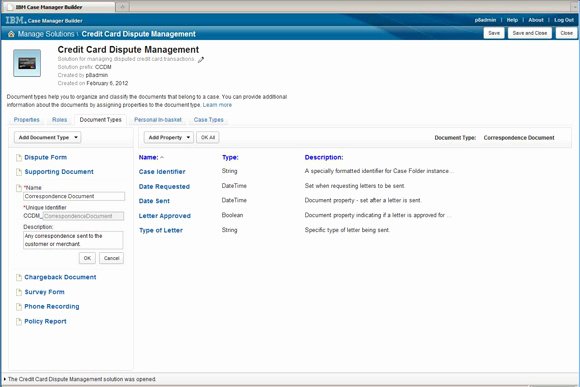Image resolution: width=580 pixels, height=387 pixels.
Task: Click the 'Specific type of letter being sent' description
Action: pyautogui.click(x=347, y=230)
